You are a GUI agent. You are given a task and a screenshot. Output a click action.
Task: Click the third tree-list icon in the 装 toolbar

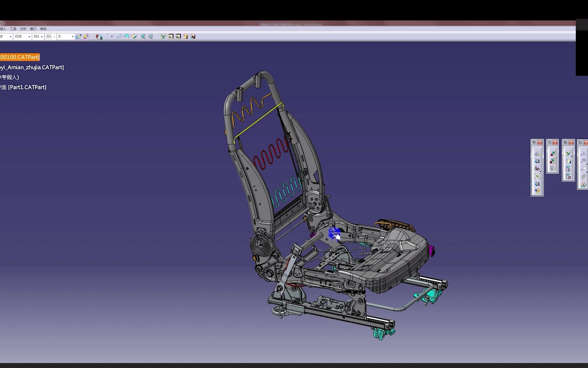[568, 169]
